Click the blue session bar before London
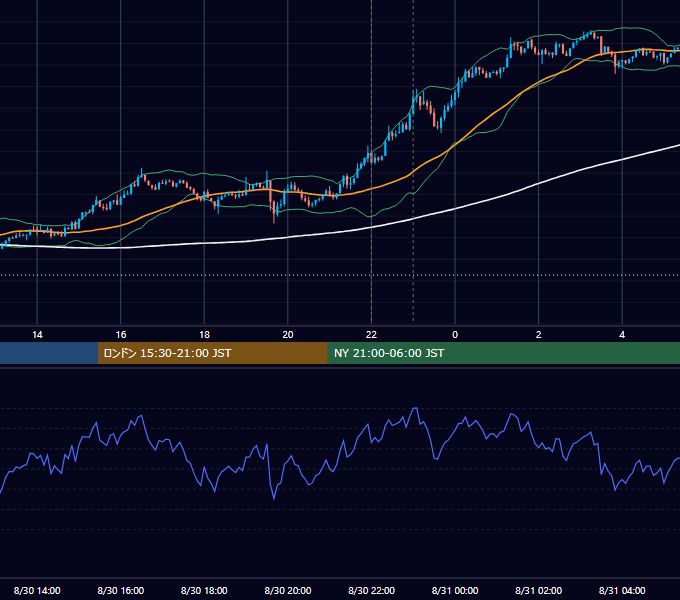 (49, 353)
